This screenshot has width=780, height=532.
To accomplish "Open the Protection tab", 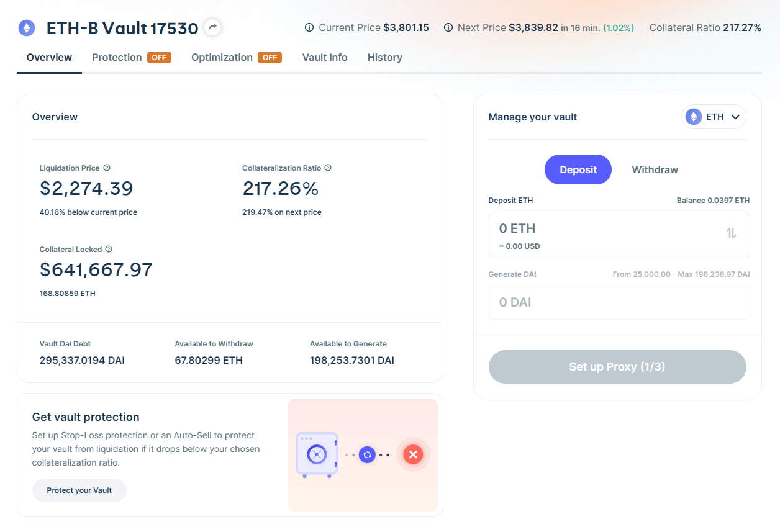I will pos(117,58).
